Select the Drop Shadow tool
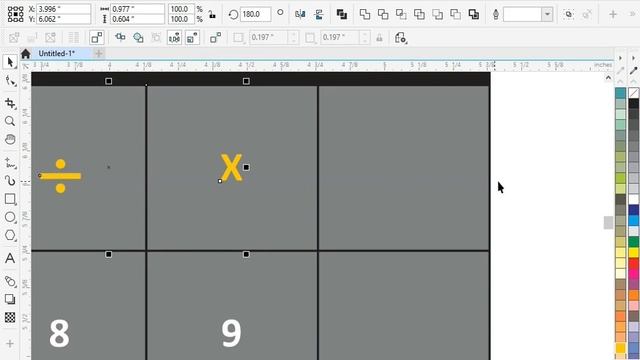This screenshot has height=360, width=640. coord(10,299)
